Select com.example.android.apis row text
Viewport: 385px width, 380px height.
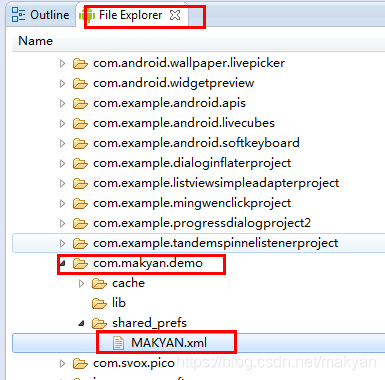(169, 103)
